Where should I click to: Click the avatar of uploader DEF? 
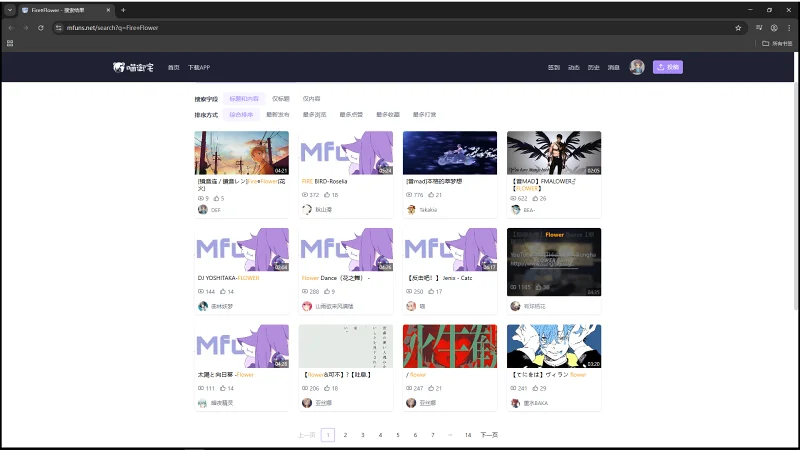(x=203, y=209)
